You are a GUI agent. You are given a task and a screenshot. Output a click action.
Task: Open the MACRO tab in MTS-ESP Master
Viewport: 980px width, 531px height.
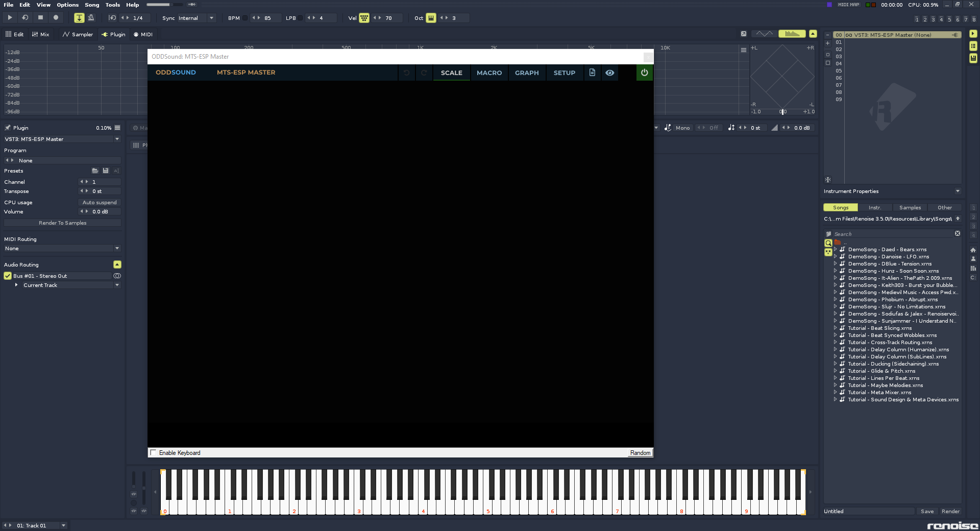pos(489,73)
